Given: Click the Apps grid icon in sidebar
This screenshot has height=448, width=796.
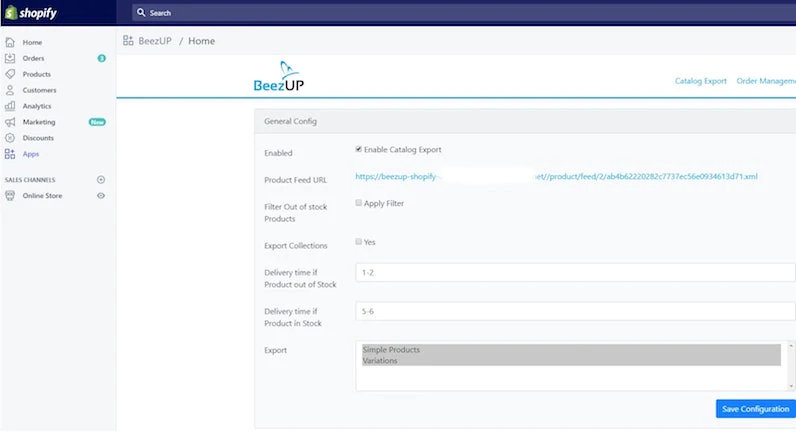Looking at the screenshot, I should (x=10, y=154).
